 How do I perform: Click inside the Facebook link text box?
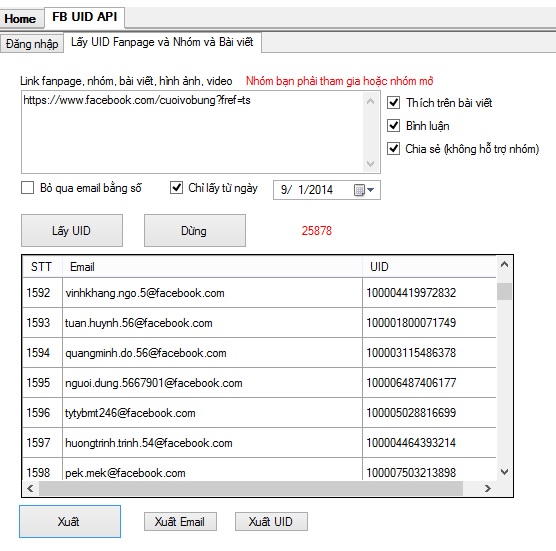click(x=192, y=132)
